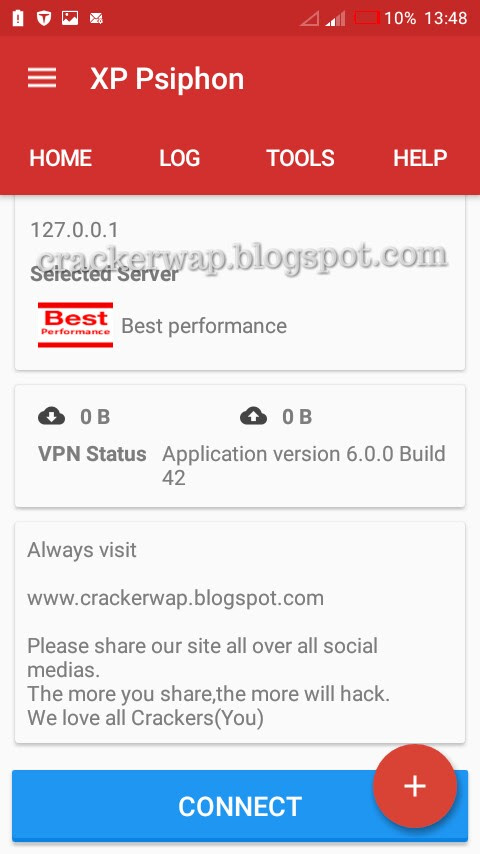480x854 pixels.
Task: Open the TOOLS tab
Action: tap(300, 158)
